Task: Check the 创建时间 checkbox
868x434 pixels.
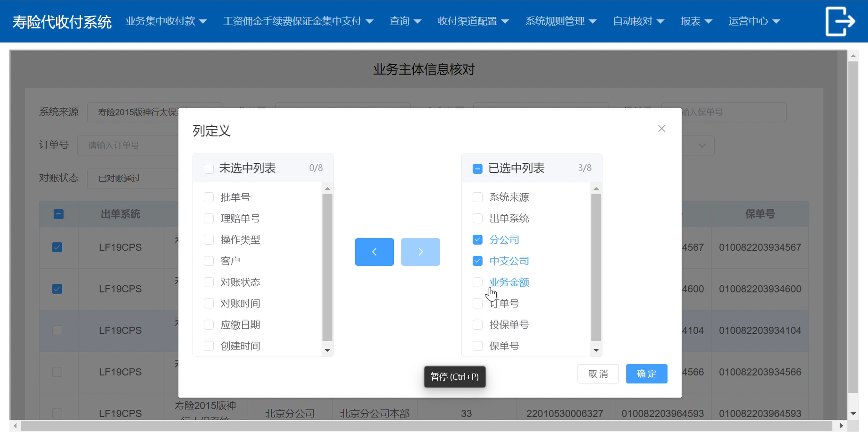Action: [209, 346]
